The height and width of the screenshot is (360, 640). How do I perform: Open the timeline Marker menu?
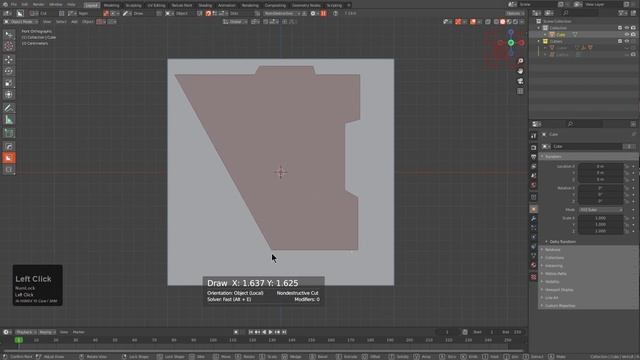pyautogui.click(x=78, y=332)
